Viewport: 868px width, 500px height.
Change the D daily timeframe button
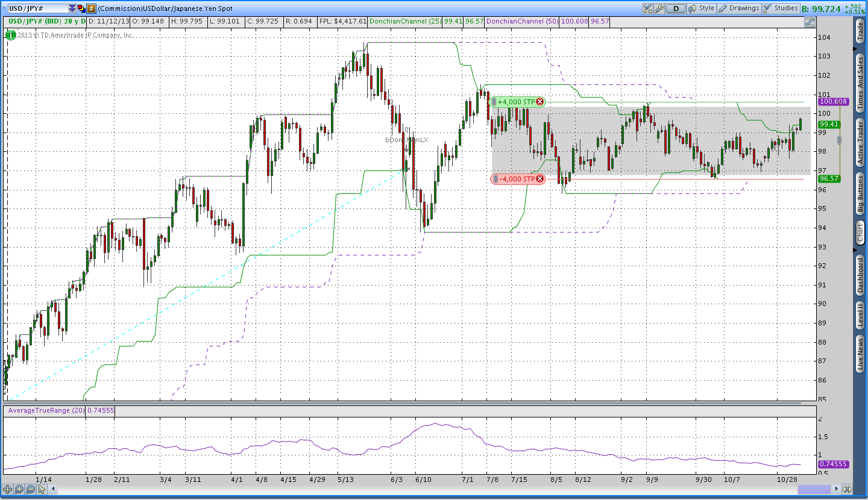click(x=675, y=8)
